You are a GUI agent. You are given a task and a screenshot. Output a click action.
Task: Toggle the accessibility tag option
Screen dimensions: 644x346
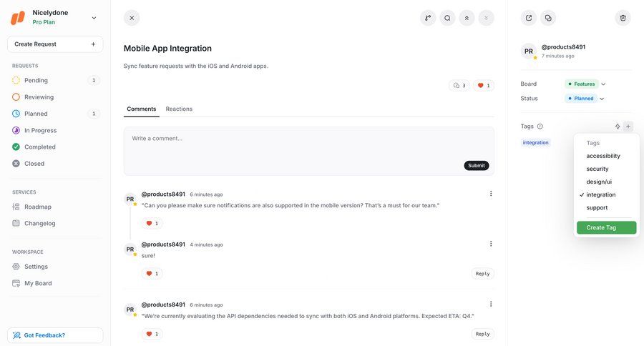coord(603,156)
